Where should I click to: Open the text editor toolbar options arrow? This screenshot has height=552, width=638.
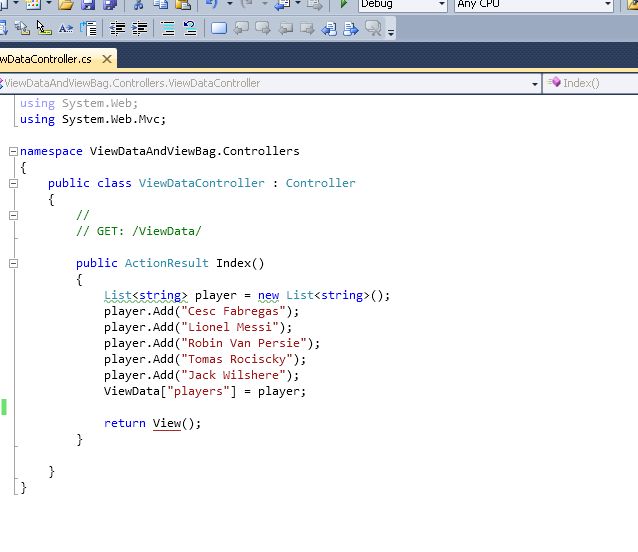(x=391, y=32)
